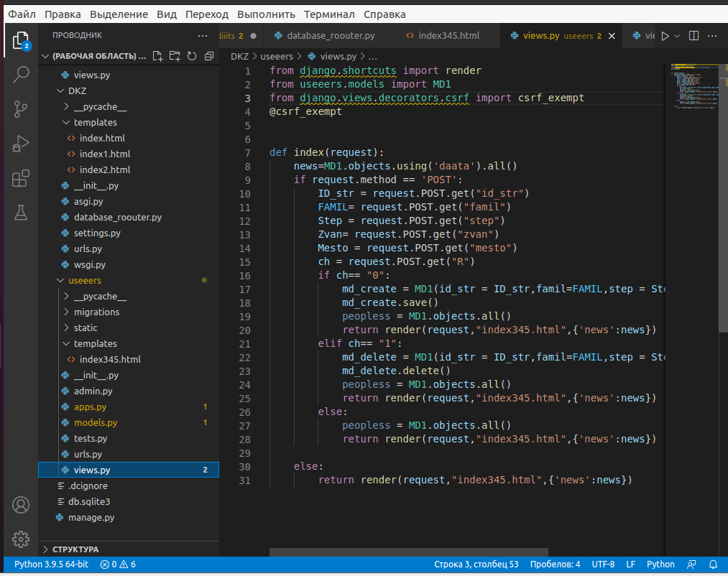This screenshot has height=576, width=728.
Task: Collapse the DKZ folder
Action: coord(77,91)
